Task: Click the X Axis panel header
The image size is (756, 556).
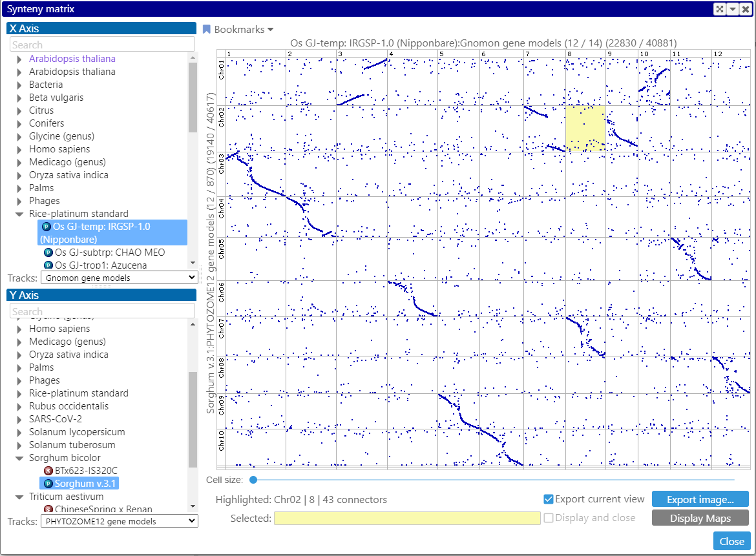Action: pyautogui.click(x=101, y=28)
